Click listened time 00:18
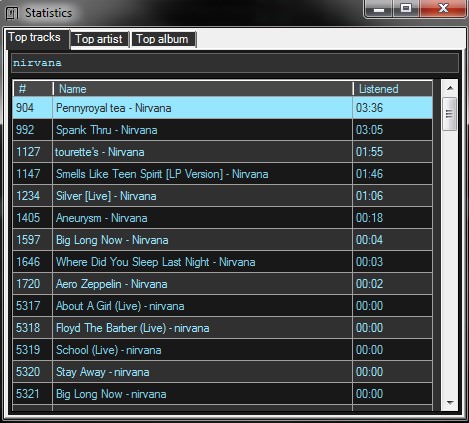Screen dimensions: 469x423 click(369, 218)
